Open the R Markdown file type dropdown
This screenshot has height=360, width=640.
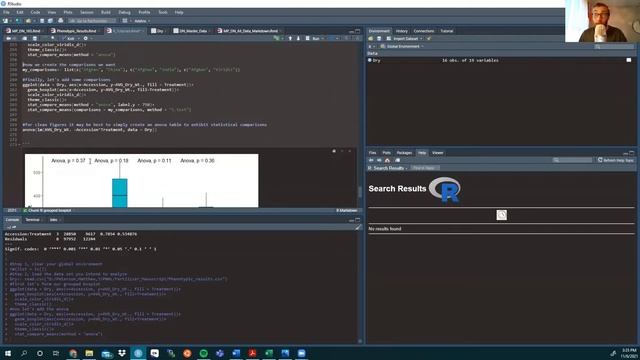click(x=347, y=211)
